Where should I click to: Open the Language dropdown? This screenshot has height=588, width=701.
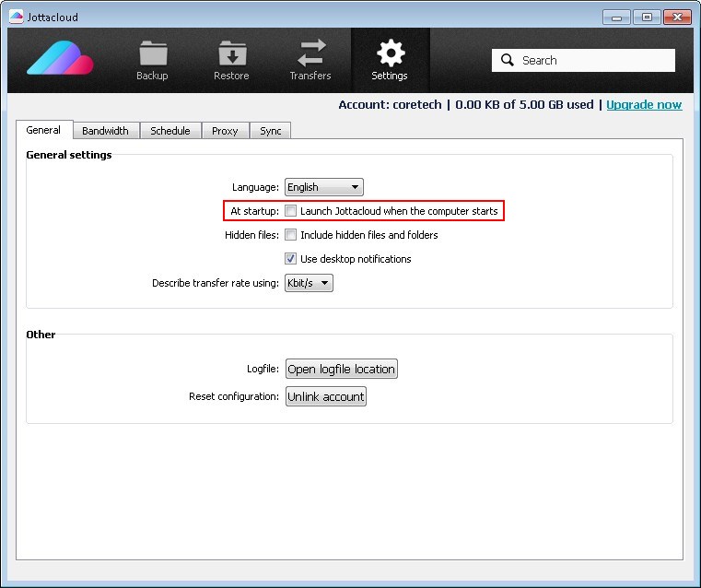tap(324, 187)
